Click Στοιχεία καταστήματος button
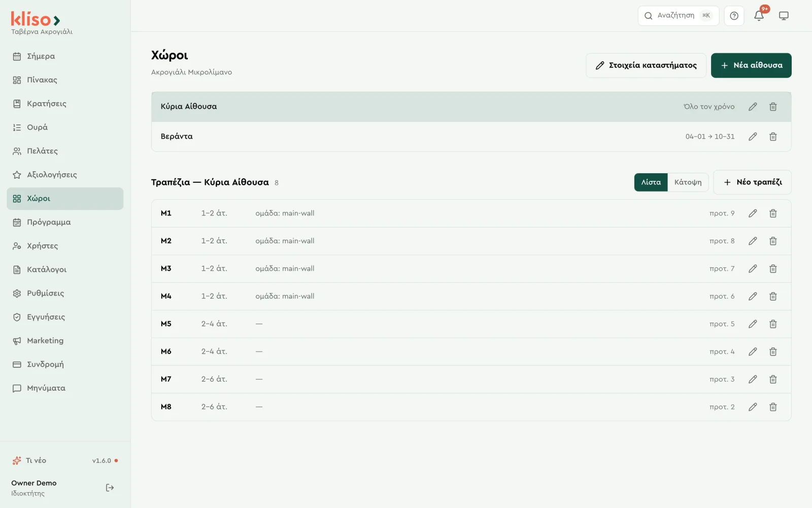 pos(646,66)
